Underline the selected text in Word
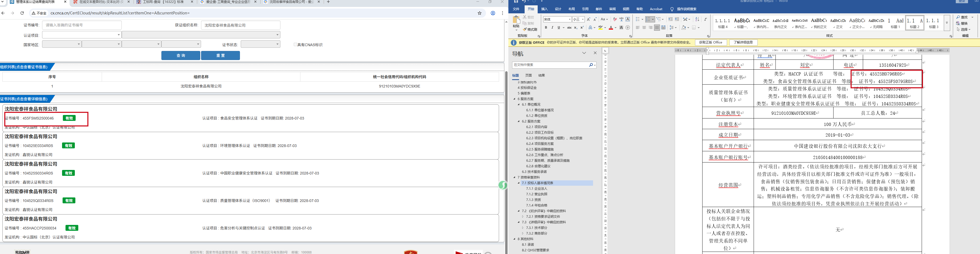The width and height of the screenshot is (980, 254). point(559,27)
